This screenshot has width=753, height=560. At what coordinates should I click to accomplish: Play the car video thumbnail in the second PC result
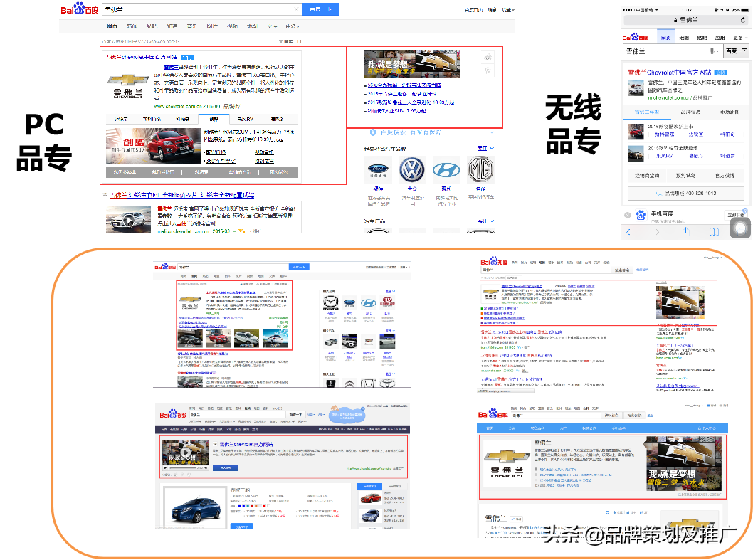128,220
